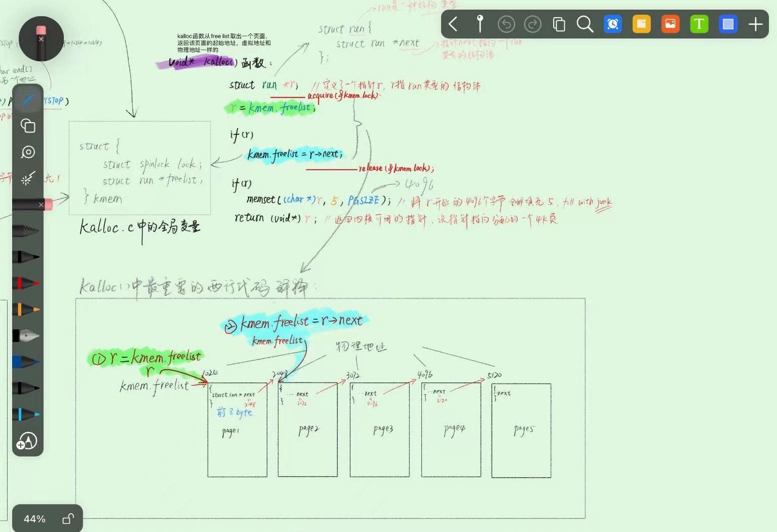
Task: Pick the pink-tipped eraser in the side toolbar
Action: 32,205
